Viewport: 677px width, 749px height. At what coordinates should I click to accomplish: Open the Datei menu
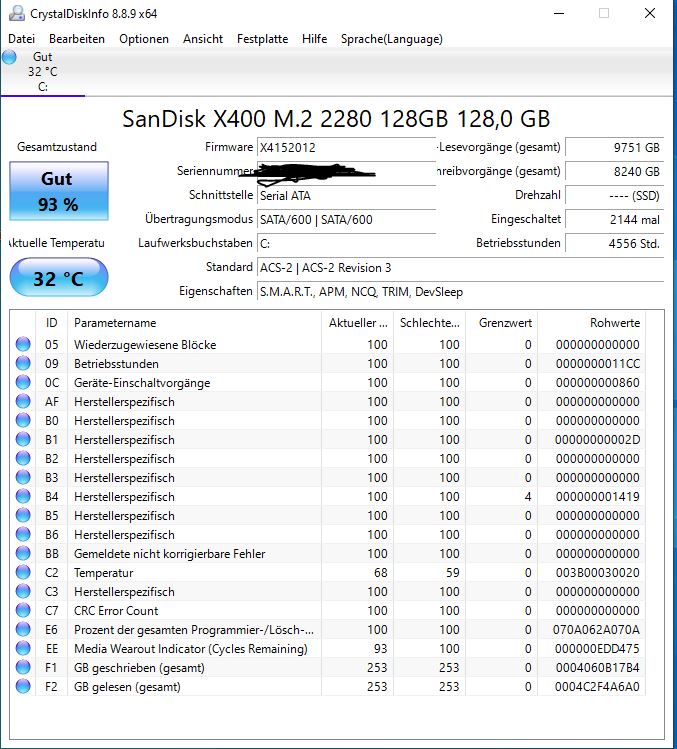(x=21, y=39)
